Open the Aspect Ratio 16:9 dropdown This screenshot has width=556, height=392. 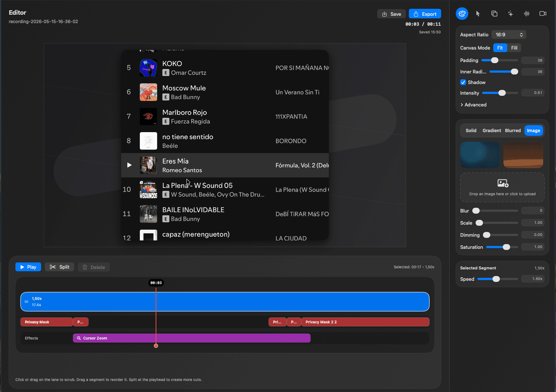pos(509,35)
